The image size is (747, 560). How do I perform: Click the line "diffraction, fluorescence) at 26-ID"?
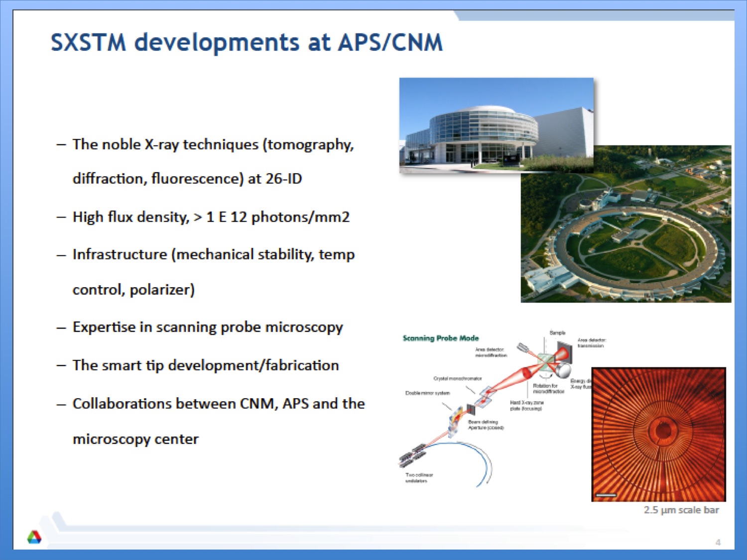tap(187, 178)
